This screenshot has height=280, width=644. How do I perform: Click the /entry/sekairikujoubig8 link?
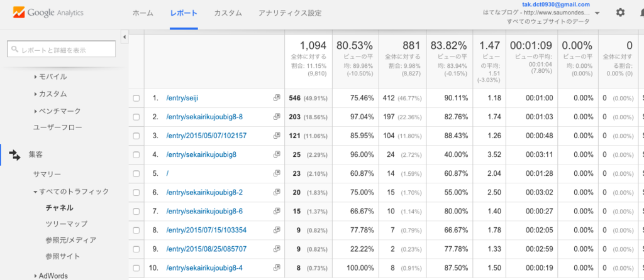click(x=201, y=154)
